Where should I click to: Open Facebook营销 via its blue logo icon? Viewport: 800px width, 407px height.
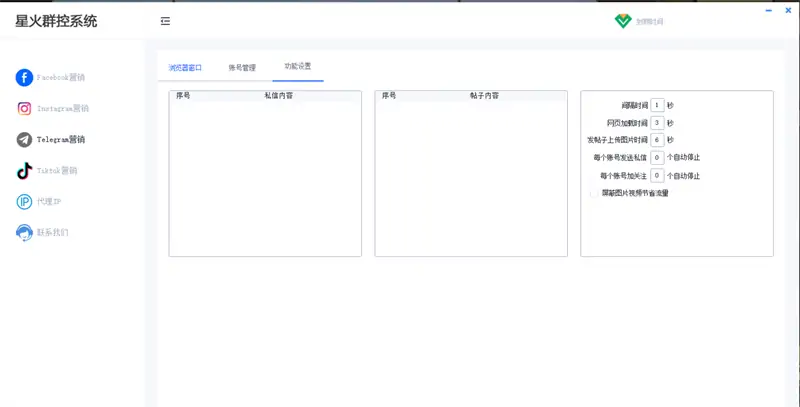[x=24, y=78]
